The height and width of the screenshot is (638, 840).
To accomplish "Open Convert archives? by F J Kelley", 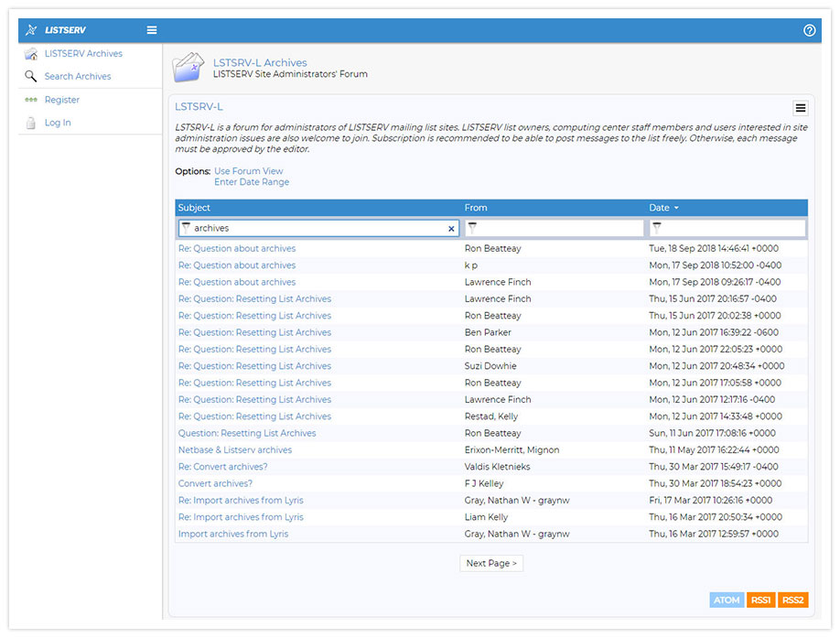I will [215, 483].
